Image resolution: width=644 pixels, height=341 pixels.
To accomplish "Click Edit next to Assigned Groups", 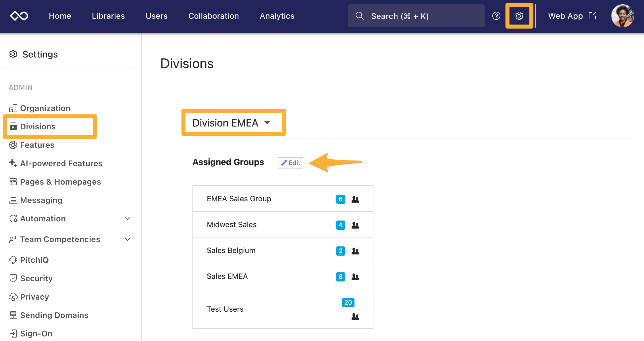I will click(x=290, y=162).
